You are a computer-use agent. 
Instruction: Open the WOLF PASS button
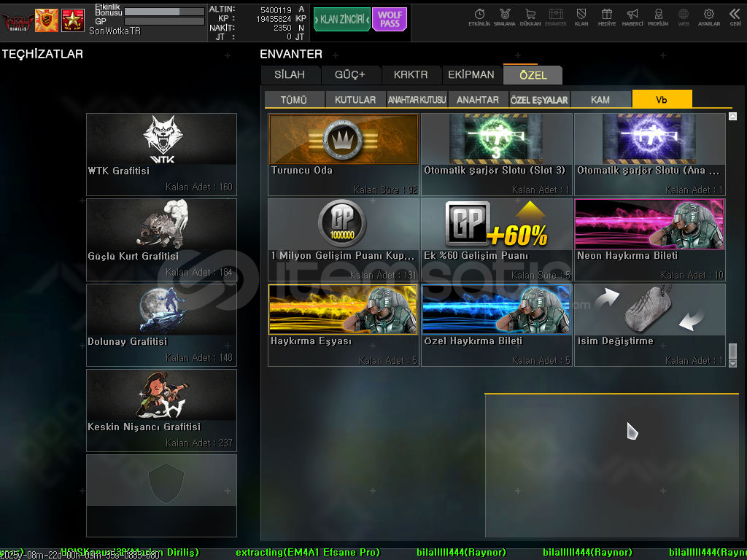(x=390, y=19)
